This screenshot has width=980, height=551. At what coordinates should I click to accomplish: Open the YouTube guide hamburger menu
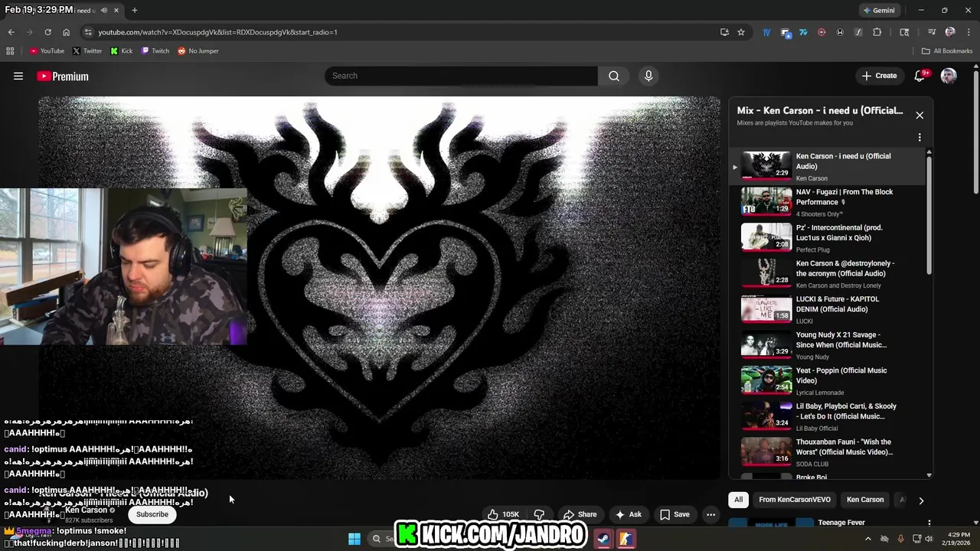click(18, 76)
